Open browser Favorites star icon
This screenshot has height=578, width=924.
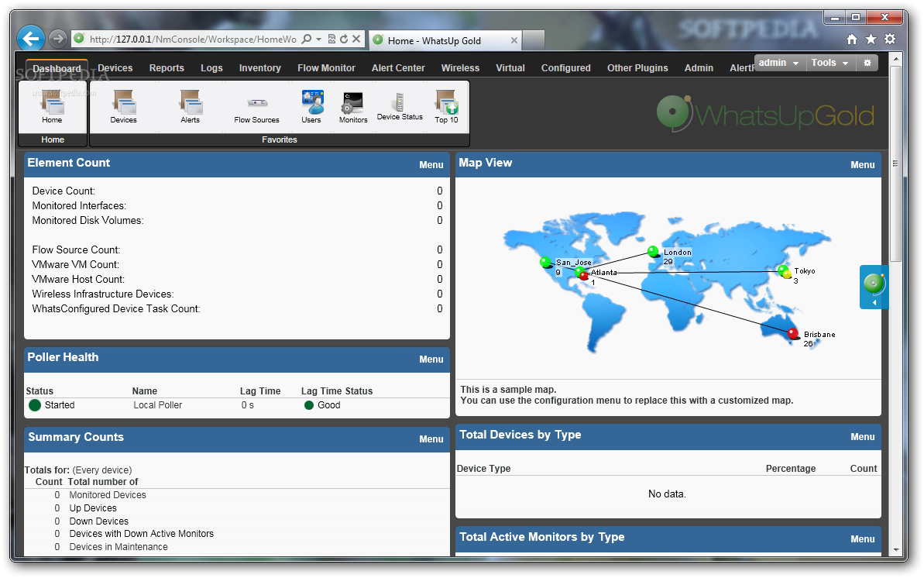pyautogui.click(x=871, y=39)
